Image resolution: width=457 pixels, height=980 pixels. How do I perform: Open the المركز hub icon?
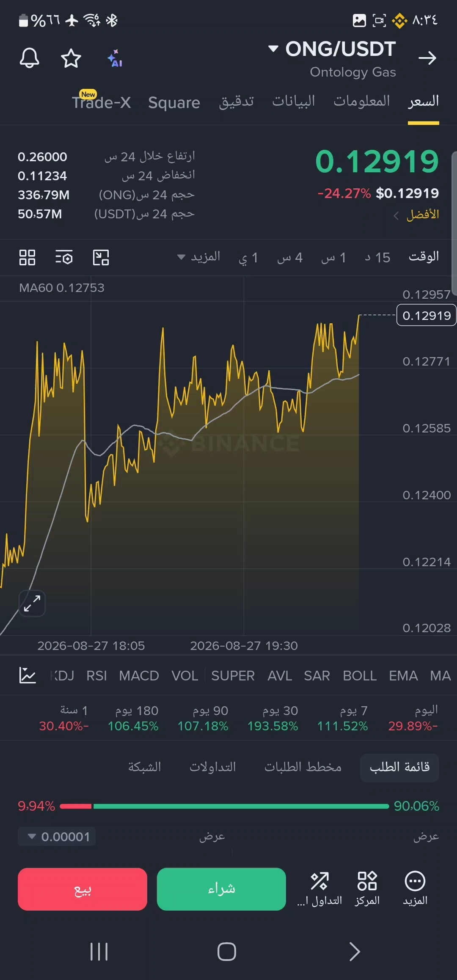(367, 888)
